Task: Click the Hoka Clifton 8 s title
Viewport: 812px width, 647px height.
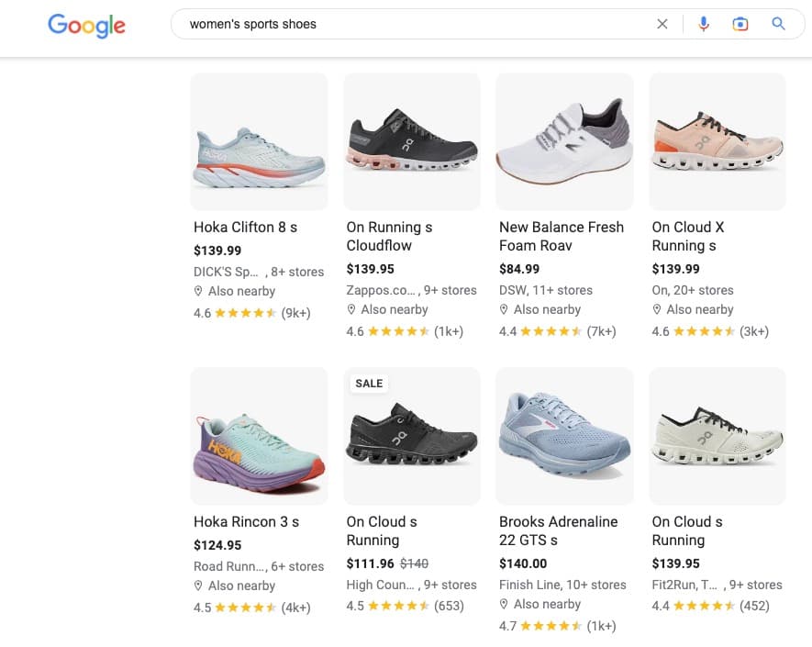Action: pos(246,227)
